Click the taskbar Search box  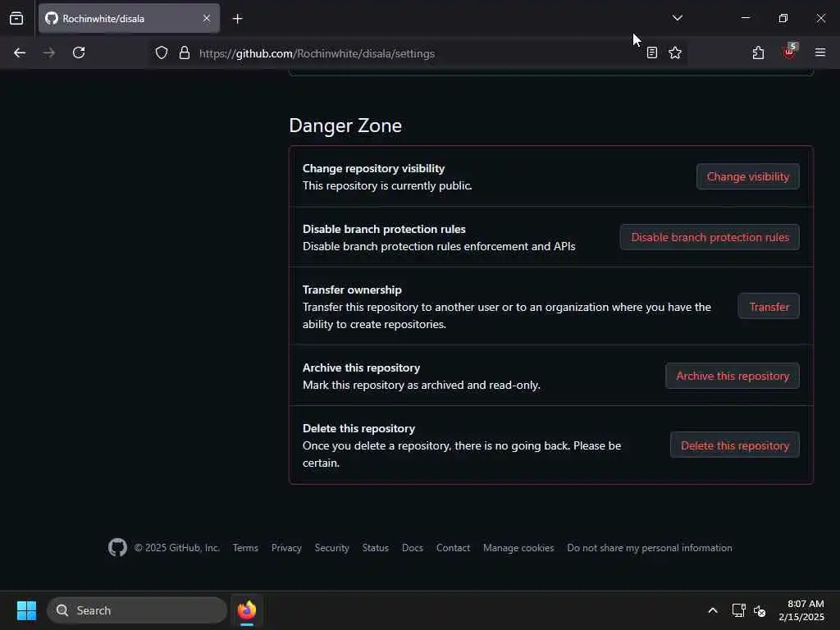[137, 610]
